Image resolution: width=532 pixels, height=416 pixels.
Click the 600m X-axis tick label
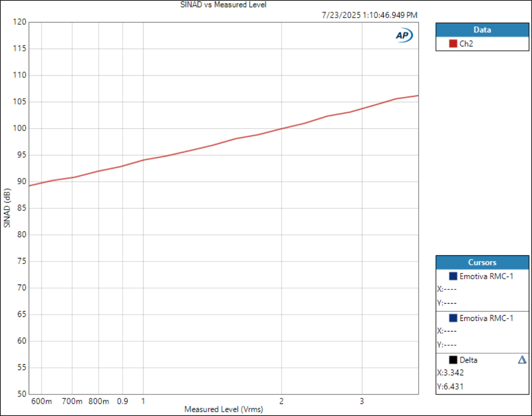tap(43, 401)
